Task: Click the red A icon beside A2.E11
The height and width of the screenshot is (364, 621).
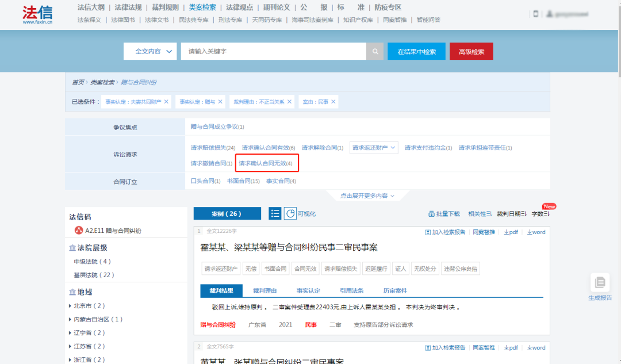Action: click(x=78, y=230)
